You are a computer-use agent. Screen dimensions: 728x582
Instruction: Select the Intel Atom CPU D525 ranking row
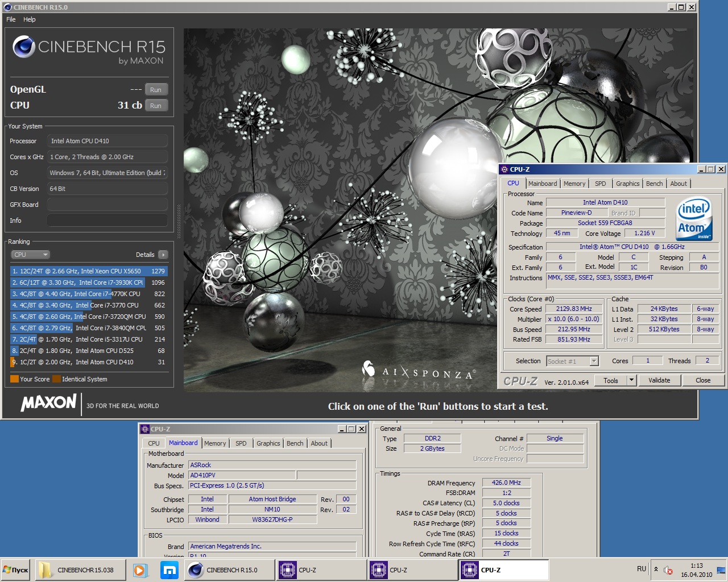pyautogui.click(x=88, y=351)
